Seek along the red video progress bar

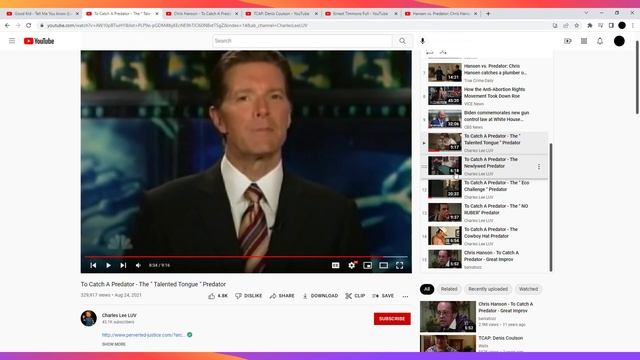coord(246,257)
